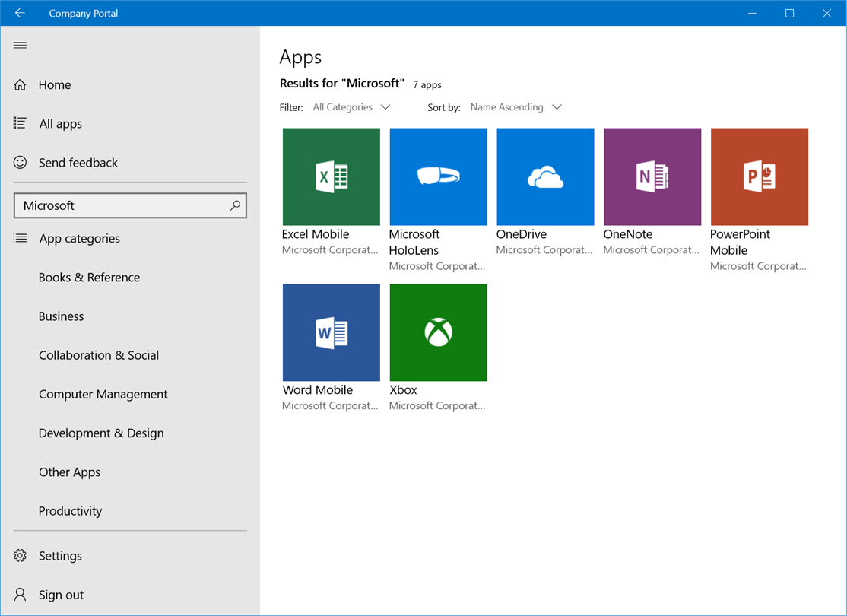847x616 pixels.
Task: Choose the Productivity category
Action: pos(70,511)
